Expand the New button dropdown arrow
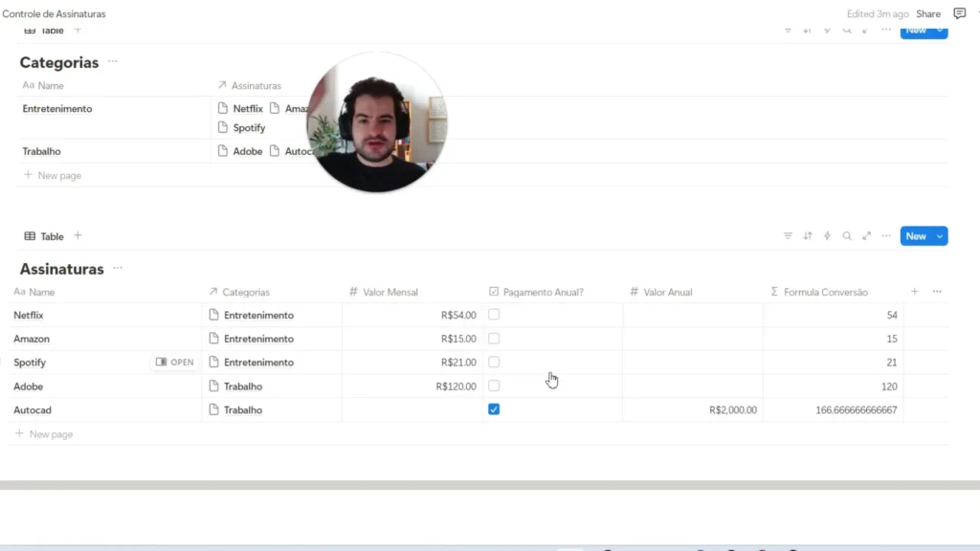Image resolution: width=980 pixels, height=551 pixels. click(x=940, y=236)
